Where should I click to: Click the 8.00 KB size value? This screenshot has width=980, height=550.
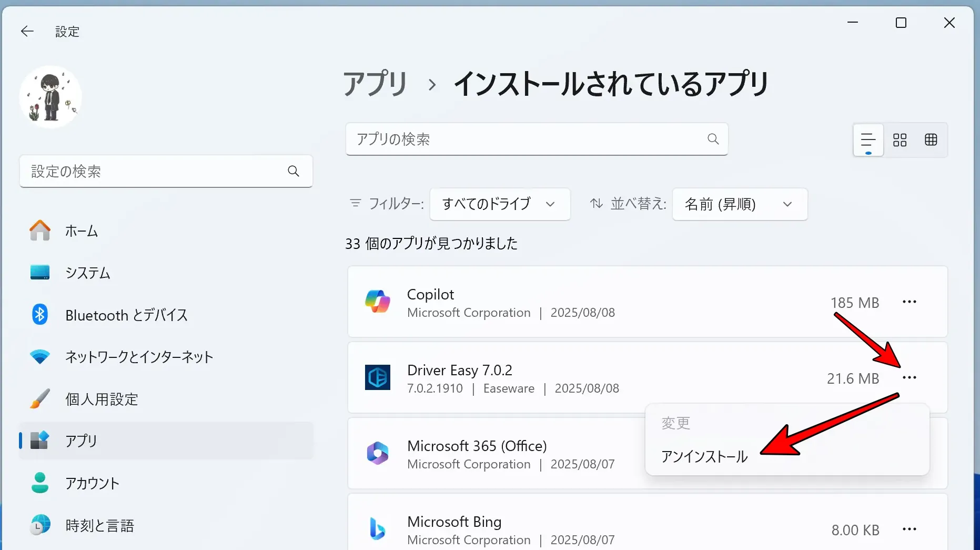pos(855,531)
